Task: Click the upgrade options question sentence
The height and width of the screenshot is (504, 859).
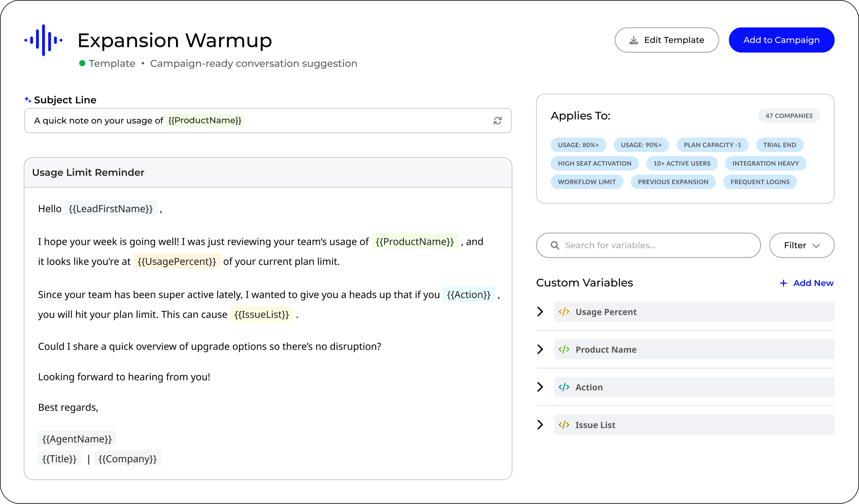Action: (209, 346)
